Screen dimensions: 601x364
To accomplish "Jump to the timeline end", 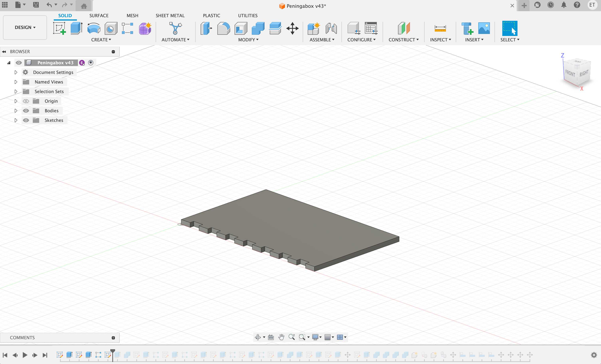I will 45,355.
